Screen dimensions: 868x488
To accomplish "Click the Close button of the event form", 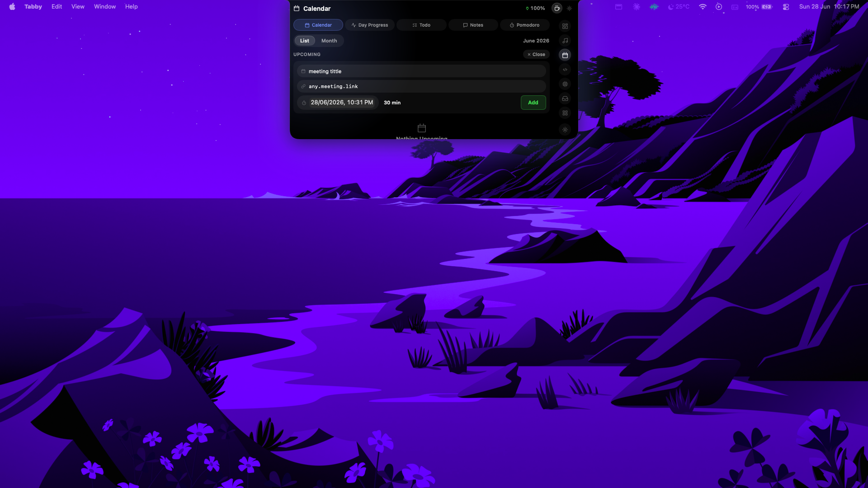I will [x=536, y=54].
